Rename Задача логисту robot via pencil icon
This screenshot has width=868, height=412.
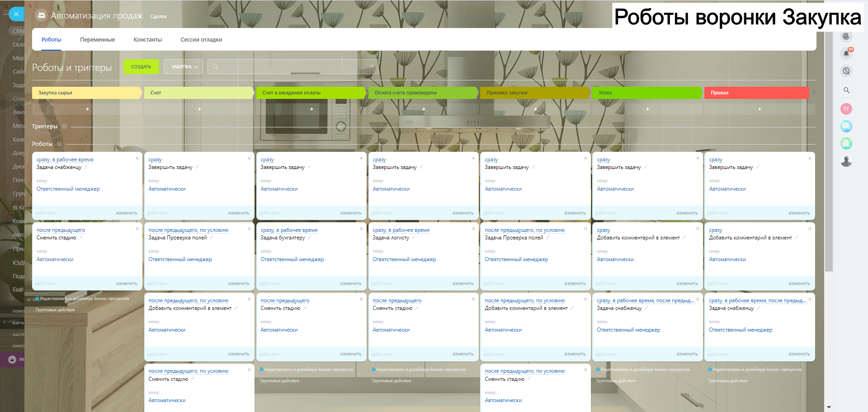(x=413, y=238)
